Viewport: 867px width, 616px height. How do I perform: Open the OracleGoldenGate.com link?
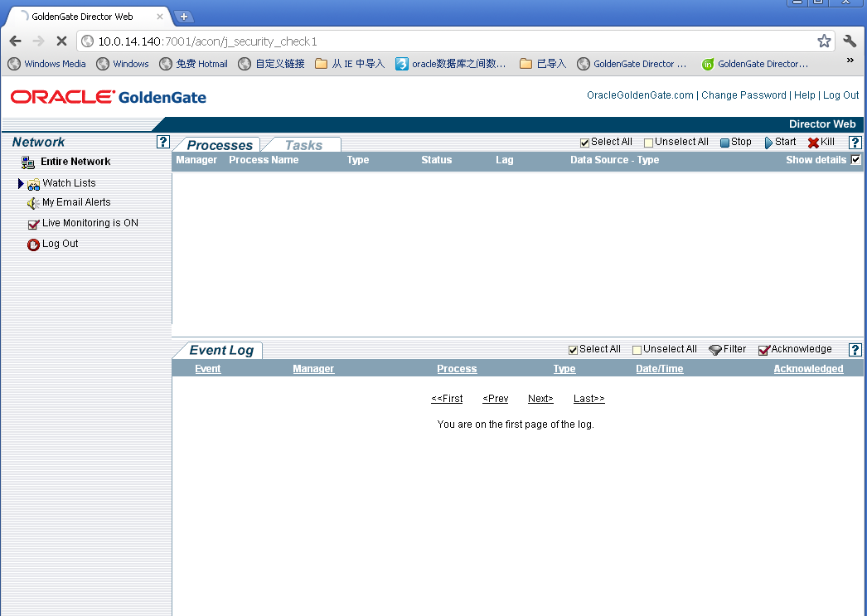[x=640, y=95]
